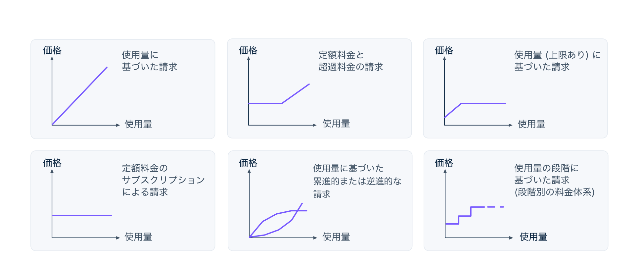Click the 定額料金と超過料金の請求 label
644x269 pixels.
pos(350,61)
